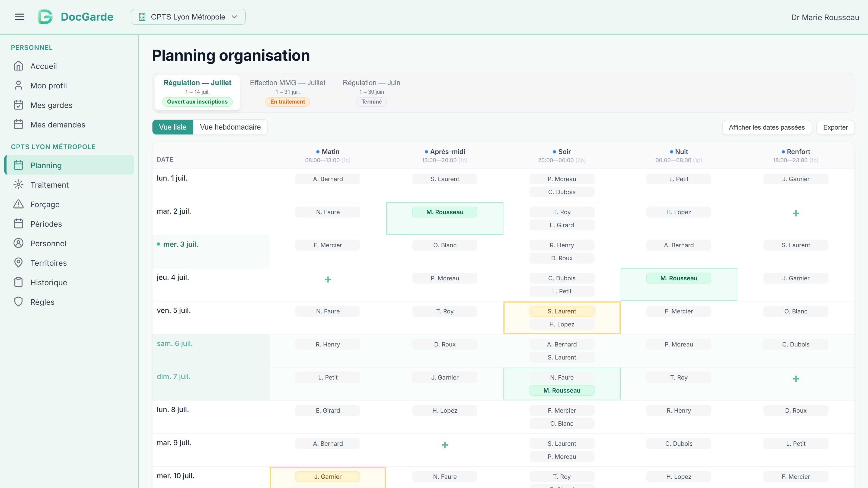The image size is (868, 488).
Task: Add a guard for mar. 2 juil. Renfort
Action: click(x=796, y=213)
